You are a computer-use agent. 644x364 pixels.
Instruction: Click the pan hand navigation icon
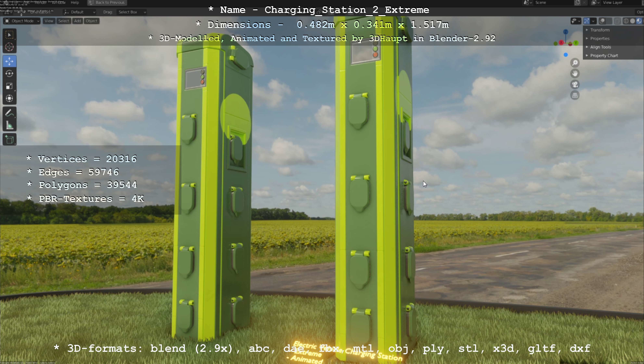coord(575,73)
